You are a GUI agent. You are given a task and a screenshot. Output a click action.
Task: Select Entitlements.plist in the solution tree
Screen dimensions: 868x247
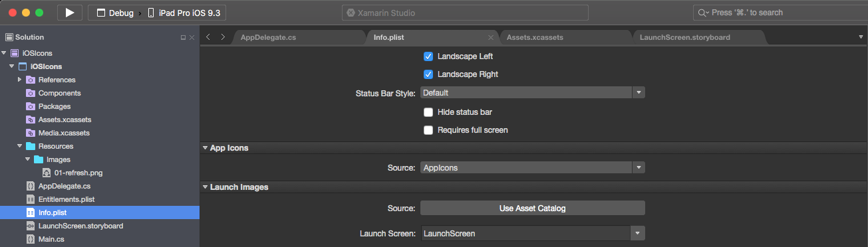67,199
